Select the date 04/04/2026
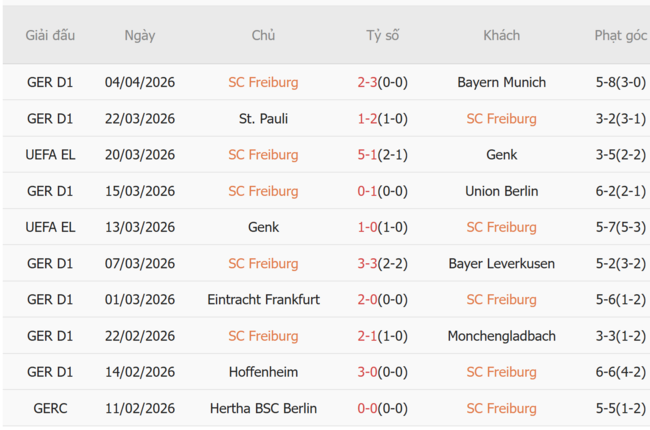Image resolution: width=650 pixels, height=430 pixels. (140, 82)
